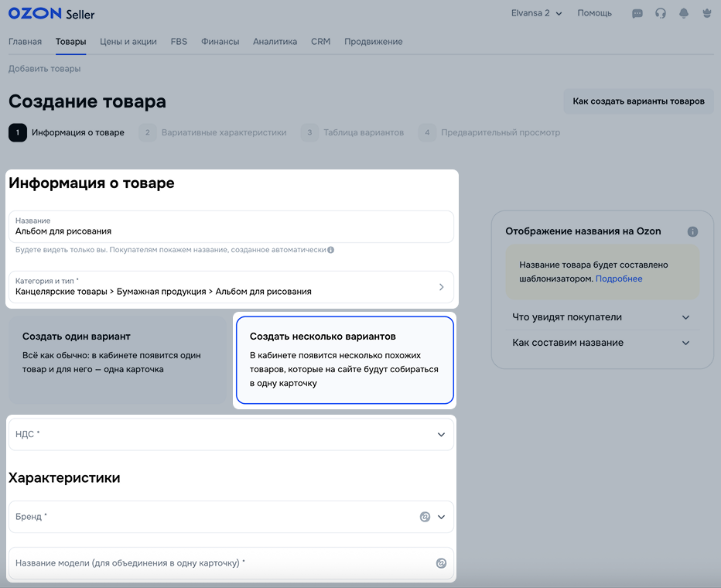
Task: Select Создать один вариант option
Action: (x=118, y=360)
